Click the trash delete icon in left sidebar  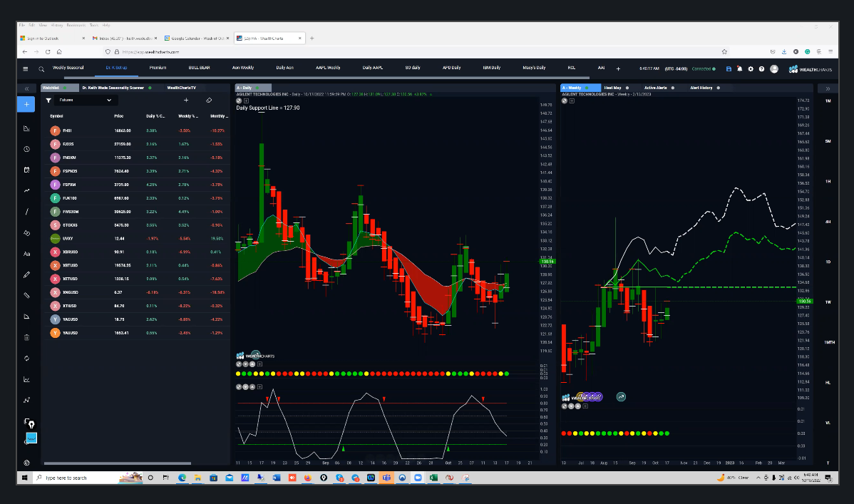[x=26, y=337]
